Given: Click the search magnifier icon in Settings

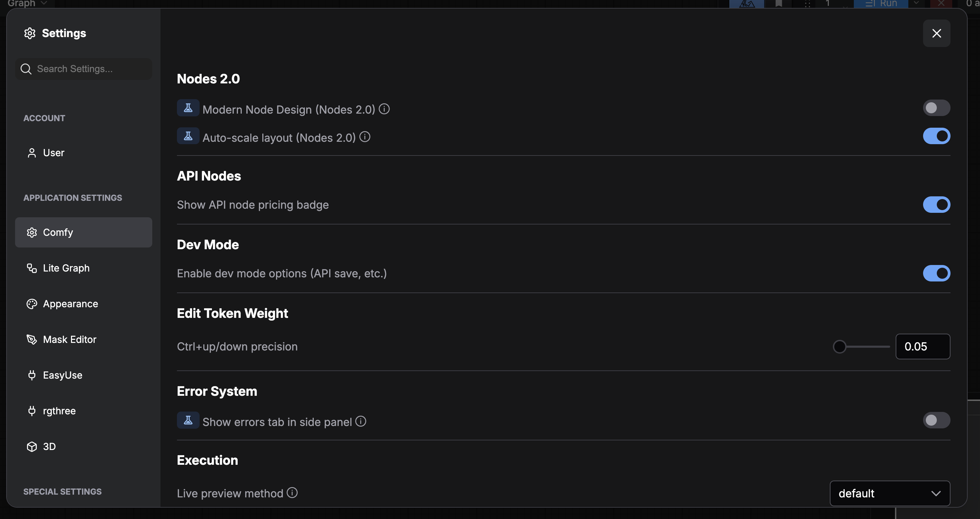Looking at the screenshot, I should tap(26, 69).
